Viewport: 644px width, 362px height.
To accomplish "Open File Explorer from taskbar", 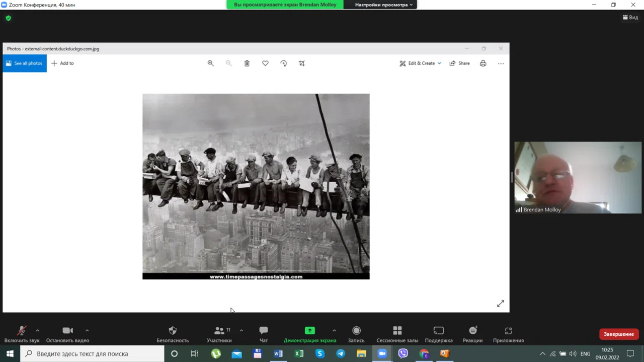I will point(361,353).
